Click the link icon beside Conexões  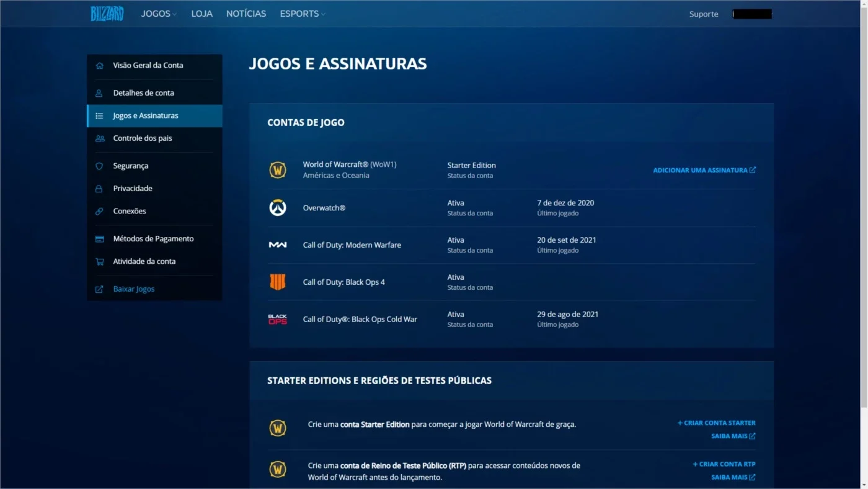tap(99, 211)
